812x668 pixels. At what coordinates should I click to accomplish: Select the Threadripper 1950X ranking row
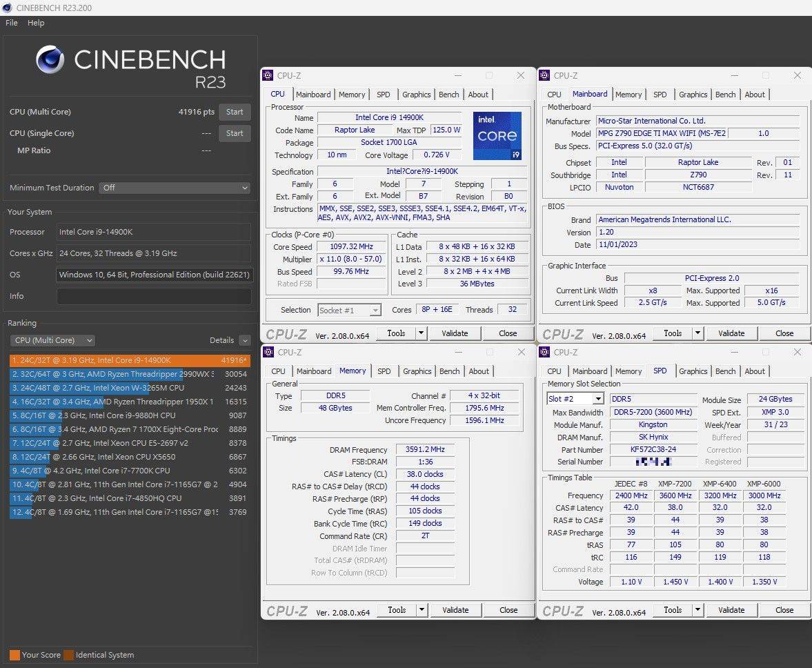coord(130,402)
